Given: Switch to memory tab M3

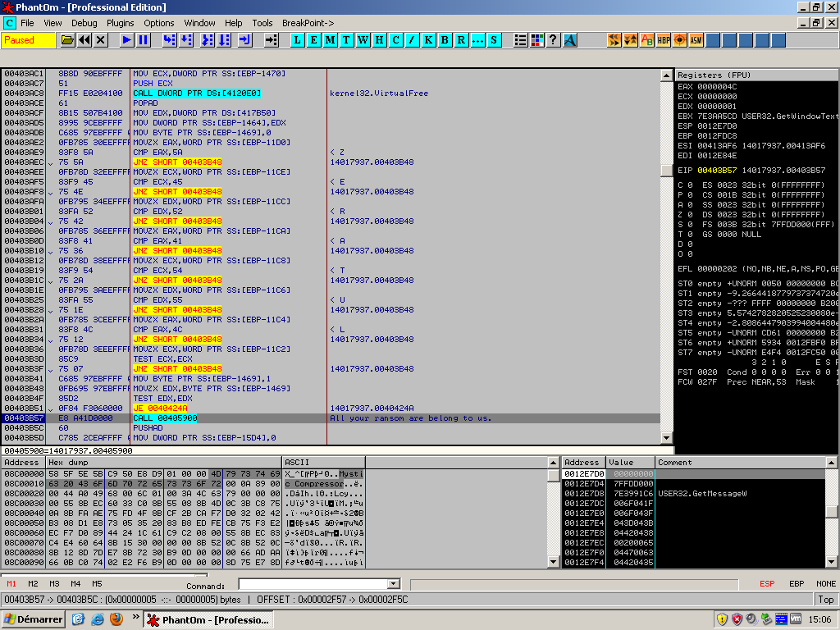Looking at the screenshot, I should coord(54,584).
